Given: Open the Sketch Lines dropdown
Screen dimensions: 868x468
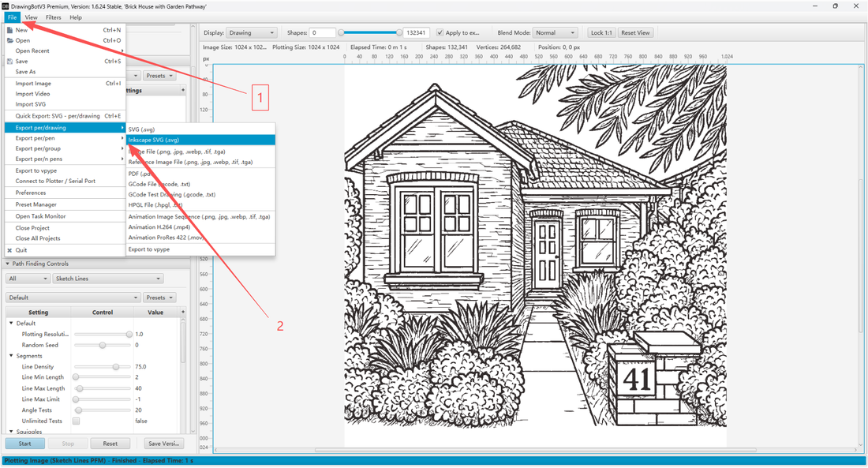Looking at the screenshot, I should point(108,278).
